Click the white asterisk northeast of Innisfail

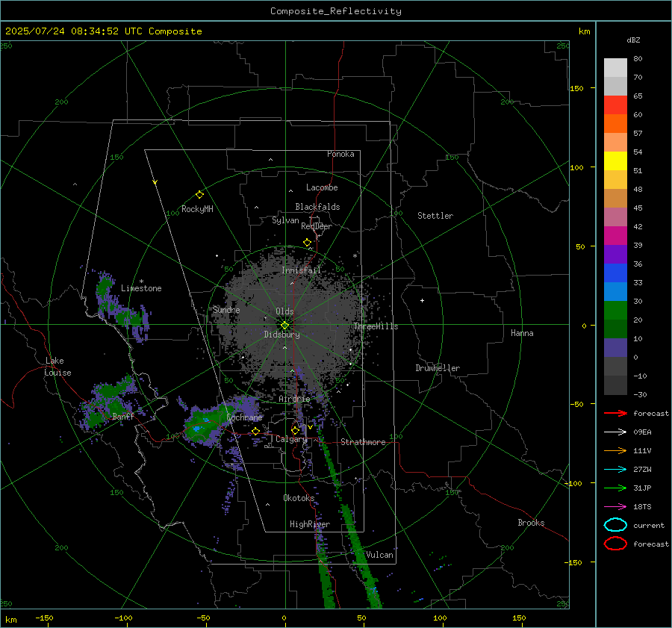[x=355, y=256]
